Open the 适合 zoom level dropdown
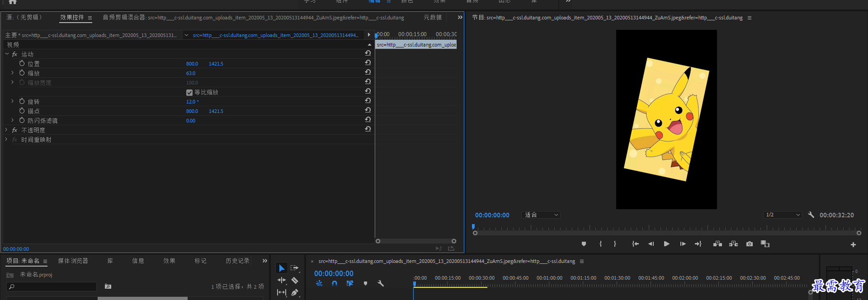Image resolution: width=868 pixels, height=300 pixels. [541, 215]
